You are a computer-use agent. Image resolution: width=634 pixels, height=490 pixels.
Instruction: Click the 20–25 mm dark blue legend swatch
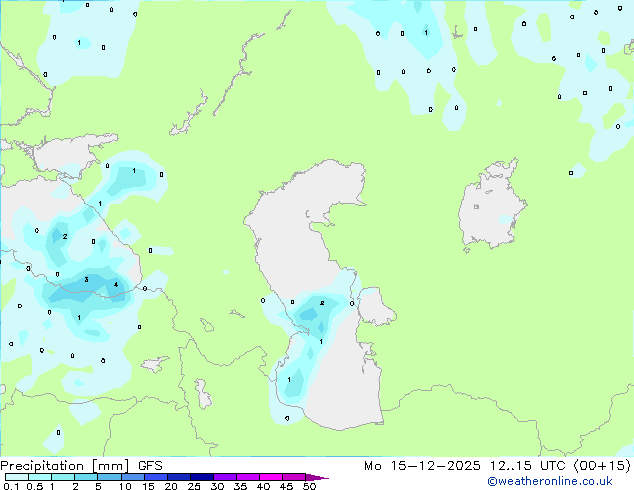[178, 477]
